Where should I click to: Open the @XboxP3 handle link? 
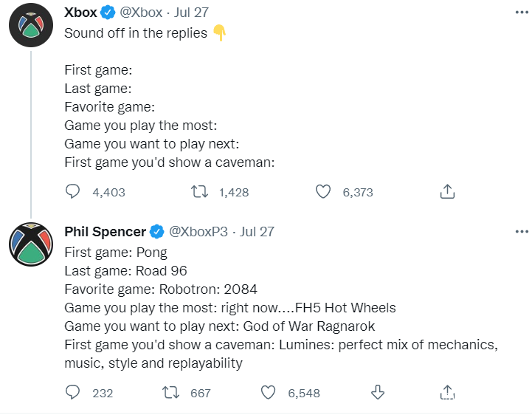(198, 232)
